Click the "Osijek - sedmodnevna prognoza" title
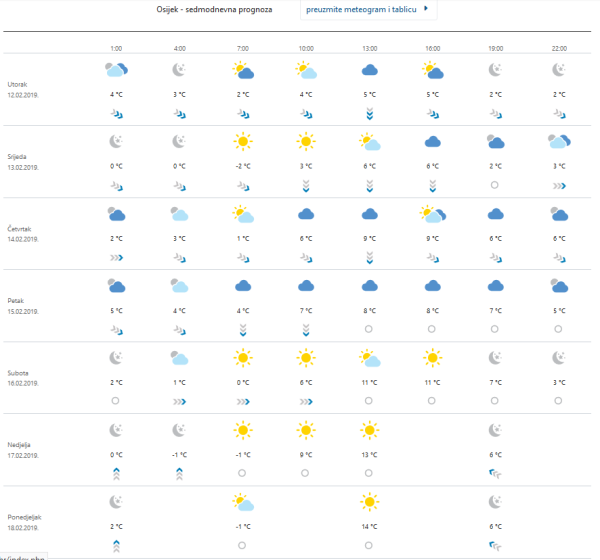This screenshot has height=560, width=600. pyautogui.click(x=222, y=10)
